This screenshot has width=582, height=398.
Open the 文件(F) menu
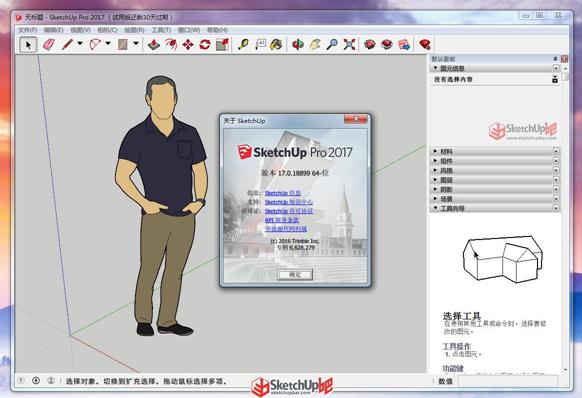(27, 30)
